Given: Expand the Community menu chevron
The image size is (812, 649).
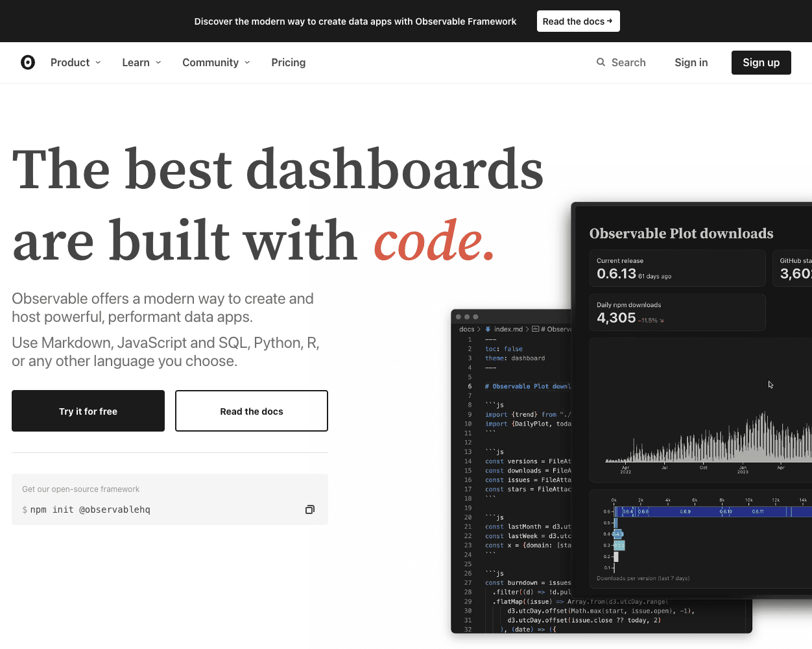Looking at the screenshot, I should [x=247, y=62].
